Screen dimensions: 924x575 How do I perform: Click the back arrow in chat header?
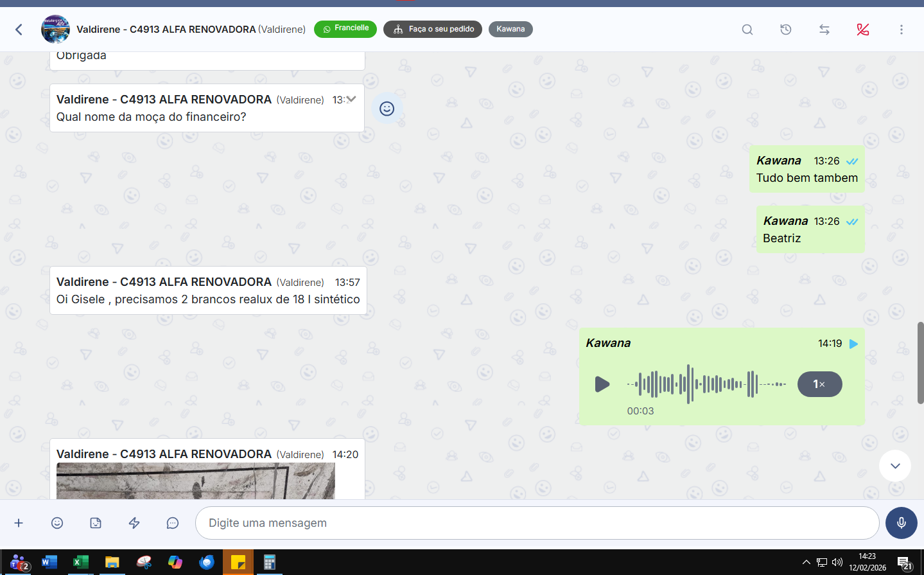19,30
